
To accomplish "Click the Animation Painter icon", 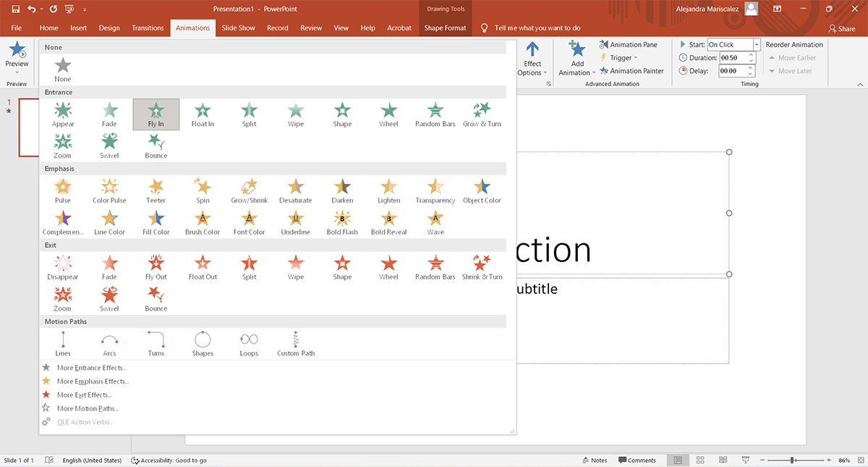I will 604,71.
